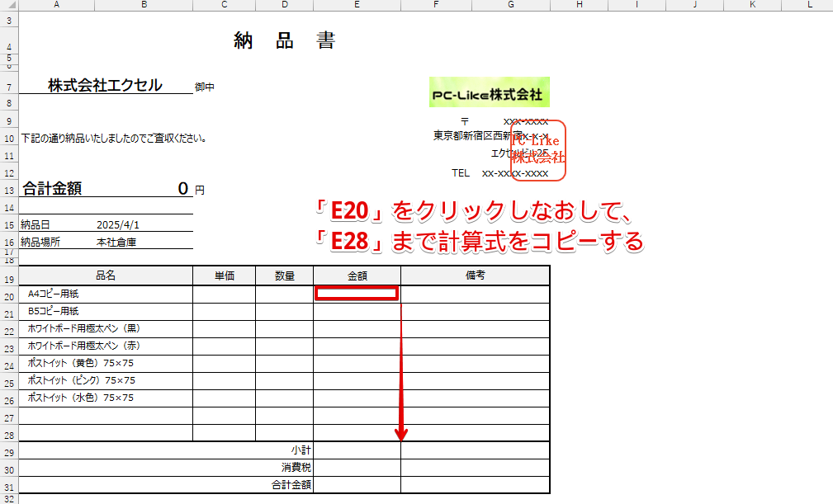Select column C header

pos(225,5)
